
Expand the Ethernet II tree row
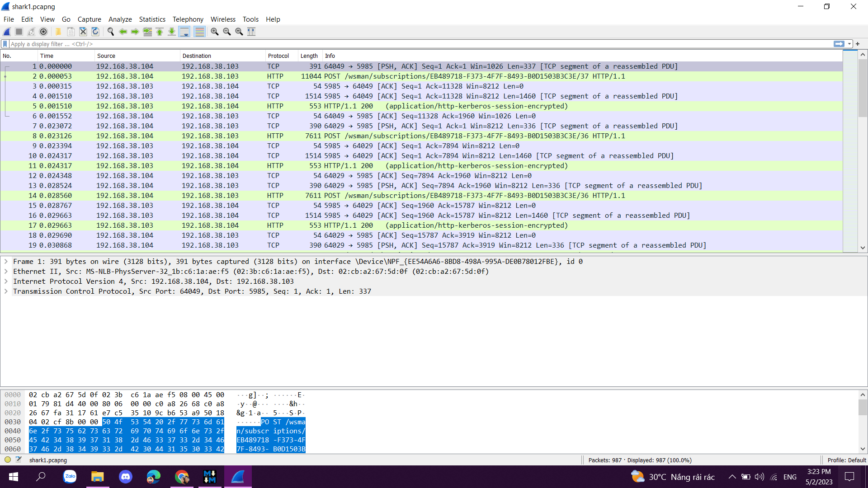click(x=6, y=272)
